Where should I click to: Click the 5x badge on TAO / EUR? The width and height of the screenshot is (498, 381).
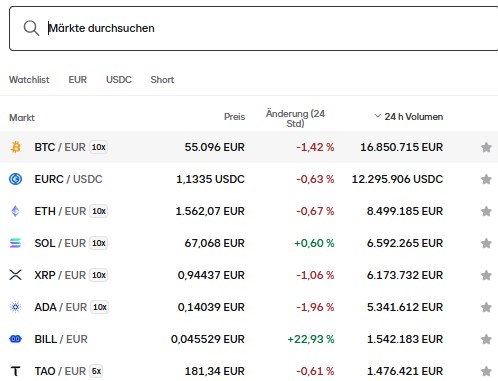click(x=96, y=371)
